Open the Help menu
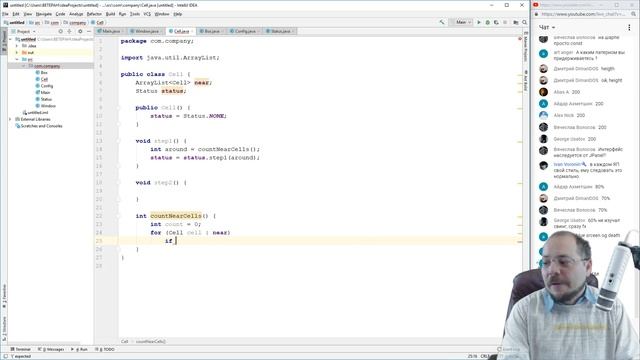Screen dimensions: 640x360 (178, 14)
